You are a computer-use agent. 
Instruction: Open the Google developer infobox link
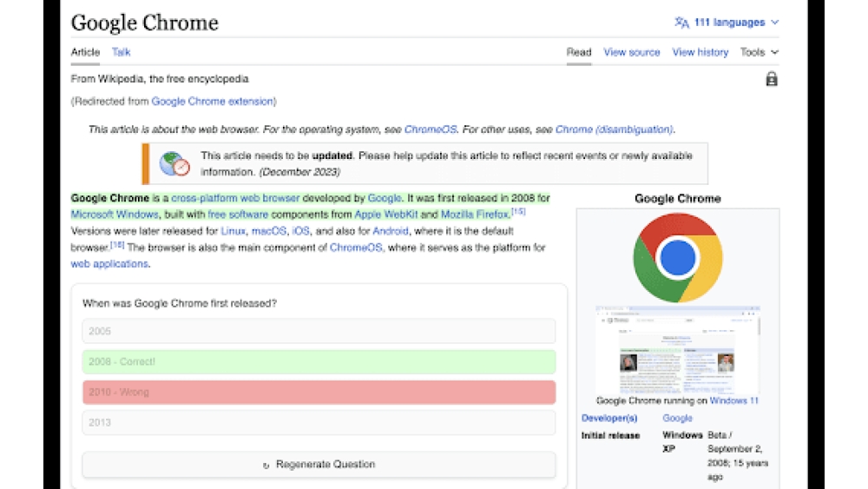(x=678, y=418)
